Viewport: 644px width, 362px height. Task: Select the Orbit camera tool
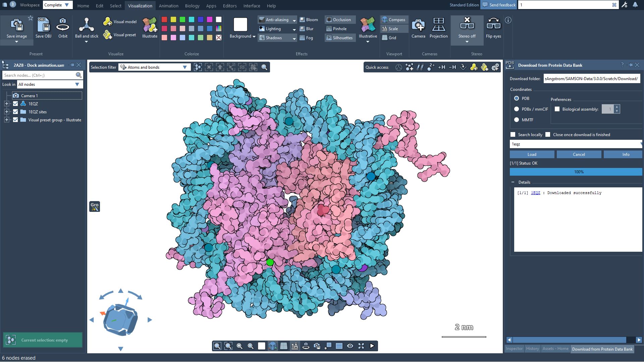point(63,27)
